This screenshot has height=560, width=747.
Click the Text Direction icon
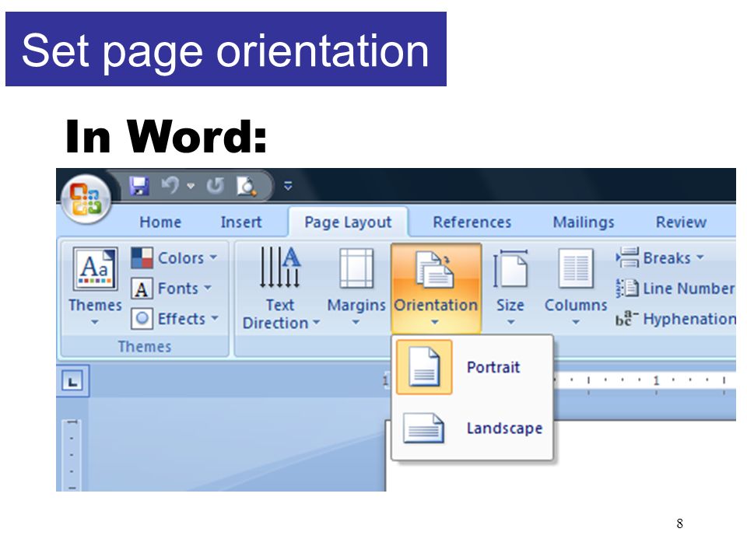pyautogui.click(x=280, y=268)
